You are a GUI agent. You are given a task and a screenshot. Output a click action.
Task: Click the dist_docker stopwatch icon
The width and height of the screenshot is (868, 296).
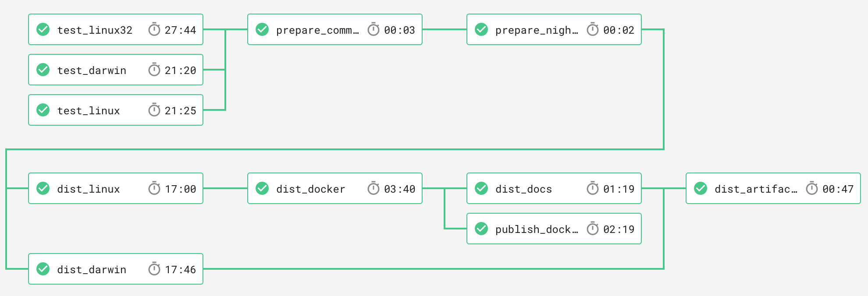pyautogui.click(x=374, y=188)
